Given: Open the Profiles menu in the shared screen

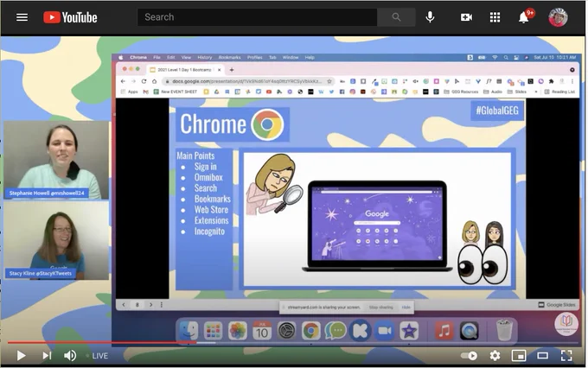Looking at the screenshot, I should coord(254,57).
